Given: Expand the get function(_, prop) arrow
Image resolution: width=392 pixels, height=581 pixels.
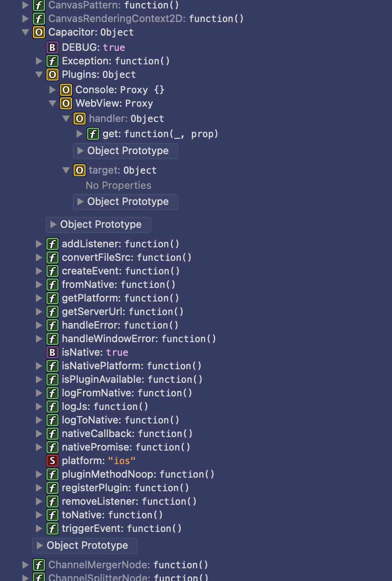Looking at the screenshot, I should coord(80,134).
